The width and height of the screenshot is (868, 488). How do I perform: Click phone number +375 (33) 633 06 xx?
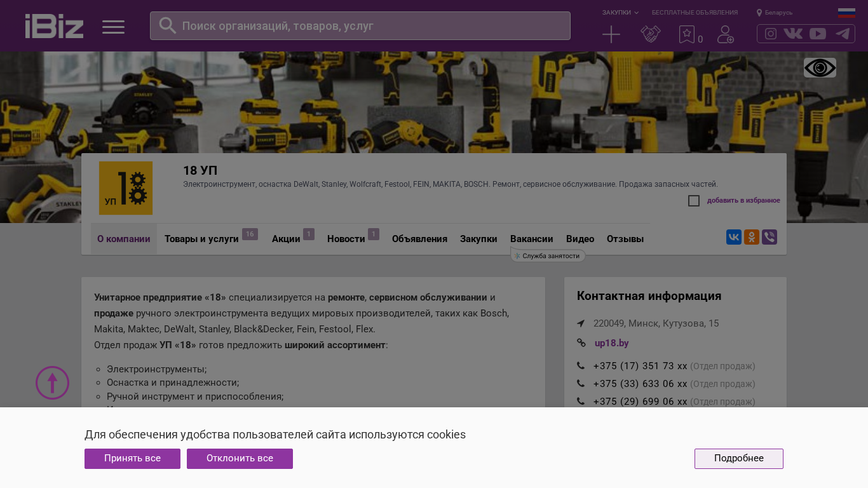(640, 384)
